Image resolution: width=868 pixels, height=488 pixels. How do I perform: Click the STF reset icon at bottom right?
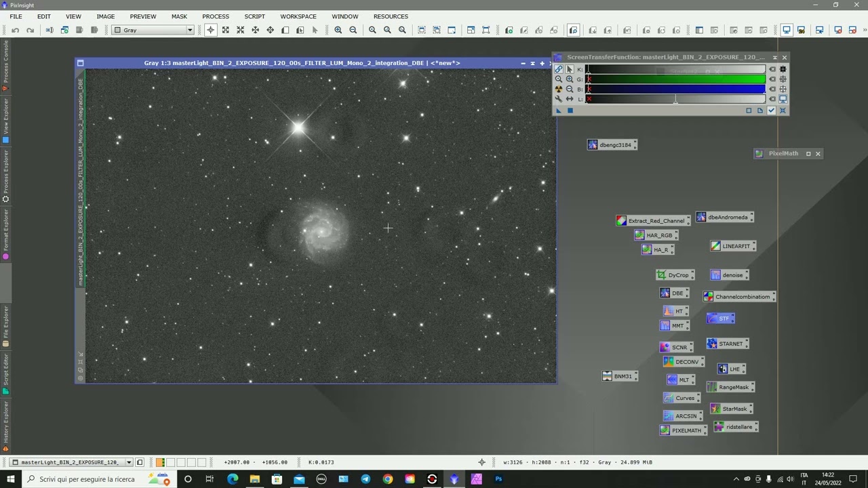click(783, 110)
